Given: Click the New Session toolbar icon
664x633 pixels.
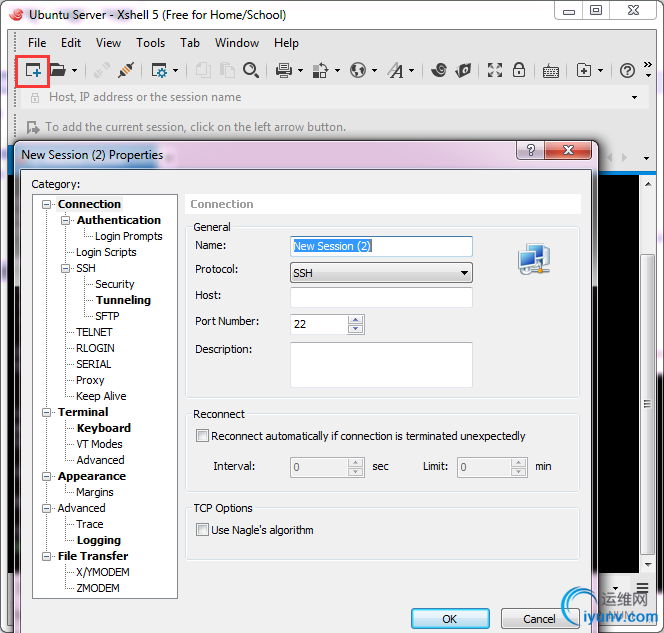Looking at the screenshot, I should click(x=33, y=70).
